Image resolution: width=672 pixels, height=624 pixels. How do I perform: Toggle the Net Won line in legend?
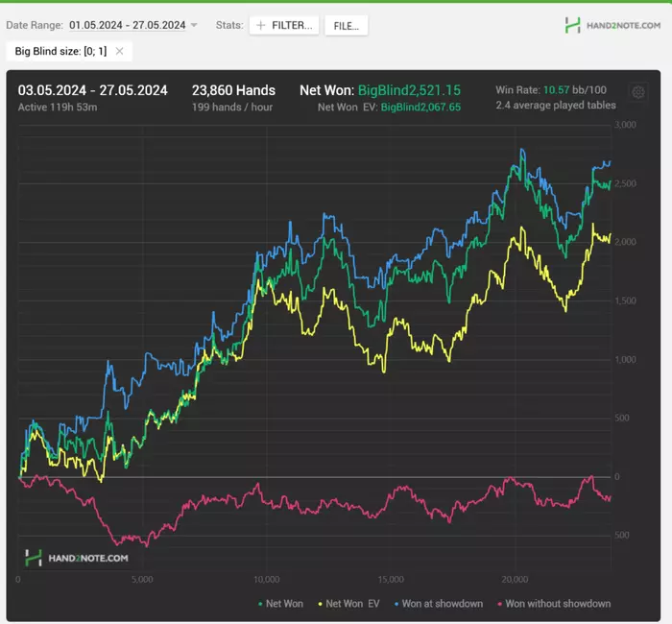coord(280,604)
